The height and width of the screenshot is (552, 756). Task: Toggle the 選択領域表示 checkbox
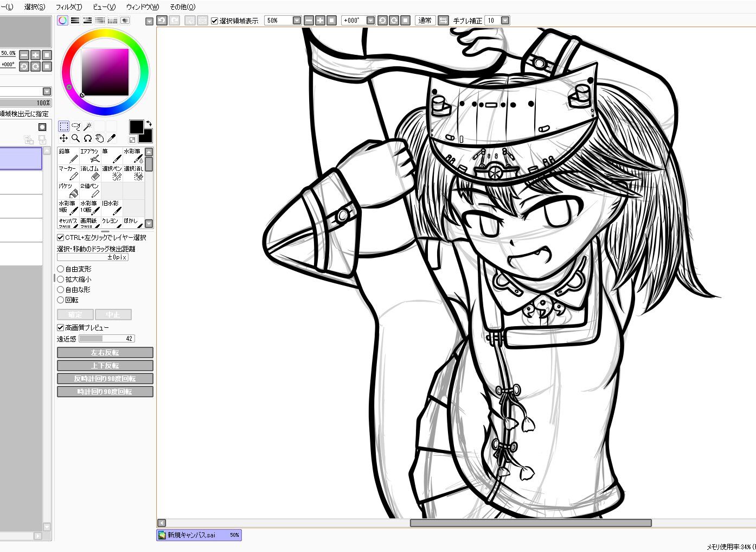click(x=215, y=21)
